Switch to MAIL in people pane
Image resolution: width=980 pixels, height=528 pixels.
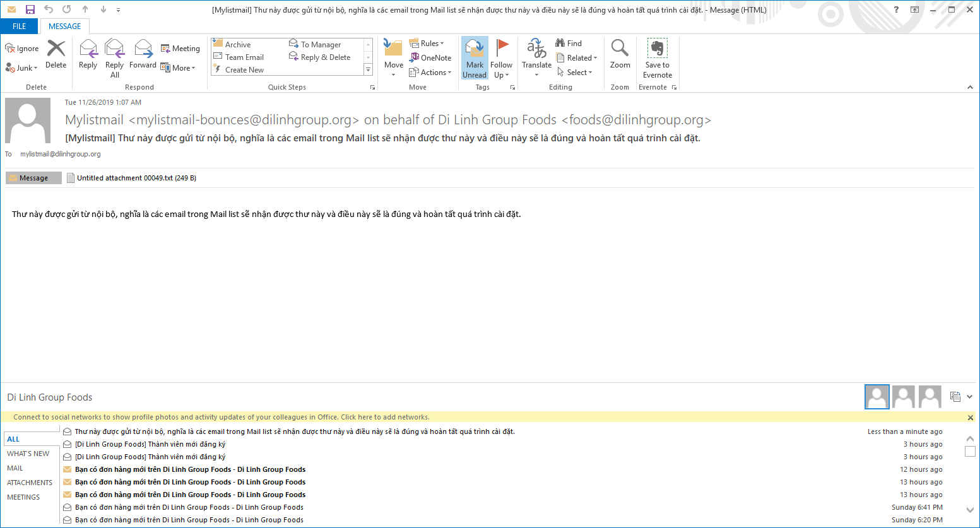[x=15, y=468]
